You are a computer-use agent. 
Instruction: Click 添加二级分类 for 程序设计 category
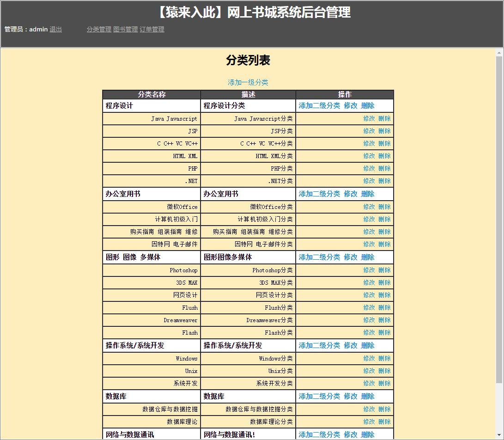pos(320,105)
